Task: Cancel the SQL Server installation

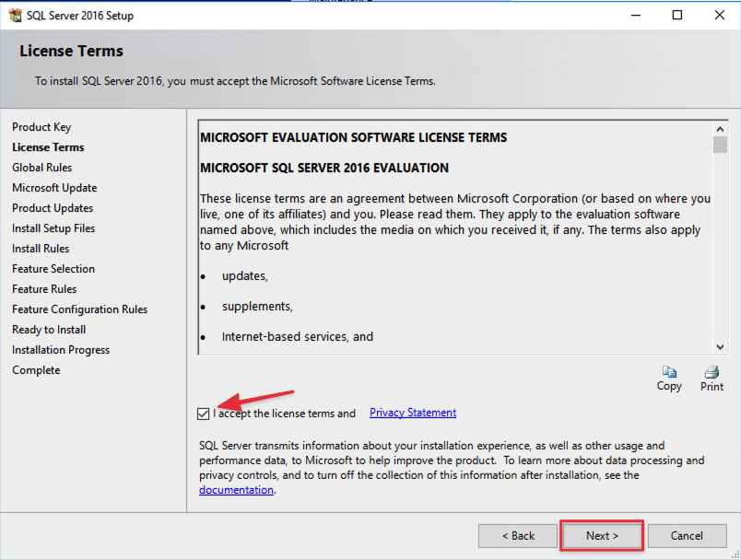Action: pyautogui.click(x=688, y=535)
